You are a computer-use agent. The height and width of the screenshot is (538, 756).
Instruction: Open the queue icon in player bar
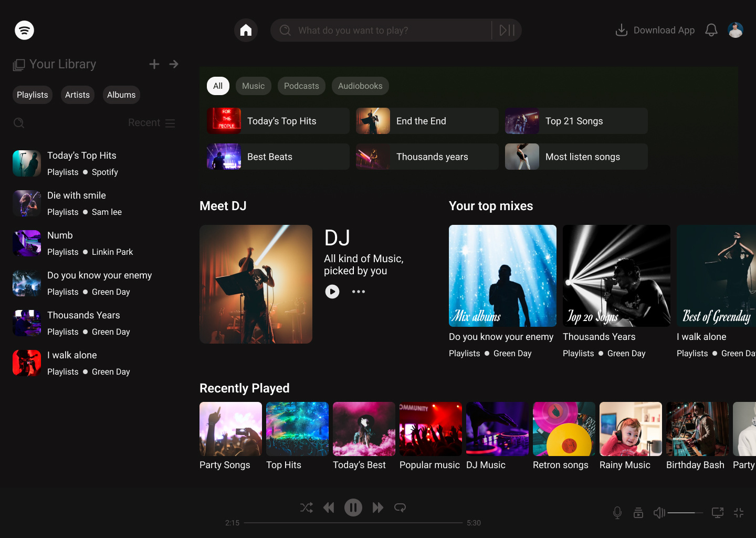click(638, 512)
